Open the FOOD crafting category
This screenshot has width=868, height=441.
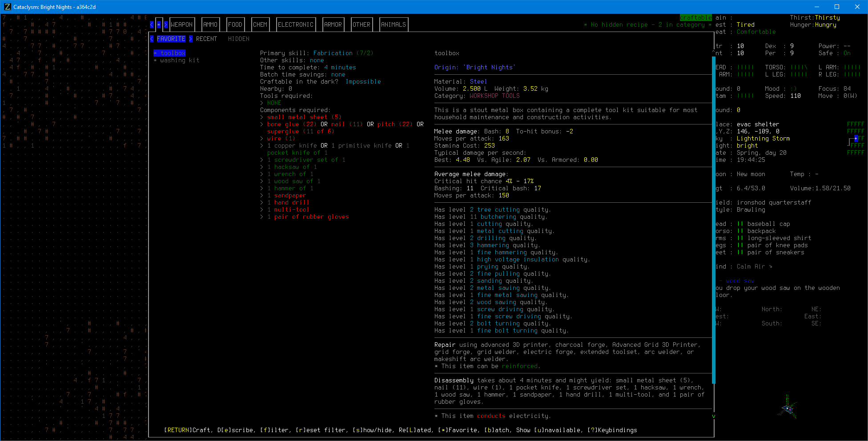tap(235, 24)
